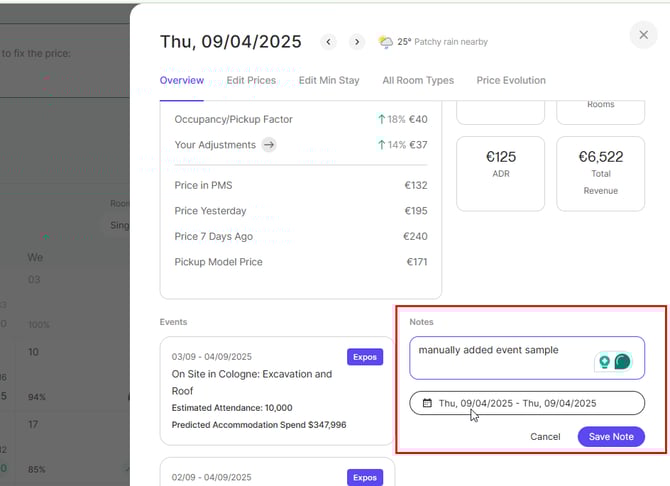Select the Edit Min Stay tab
Screen dimensions: 670x486
329,81
